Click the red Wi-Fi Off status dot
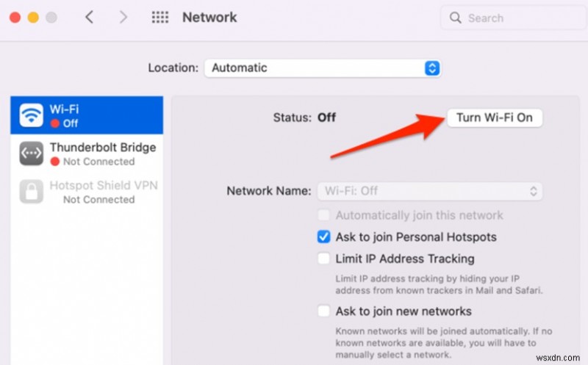The height and width of the screenshot is (365, 588). tap(55, 123)
